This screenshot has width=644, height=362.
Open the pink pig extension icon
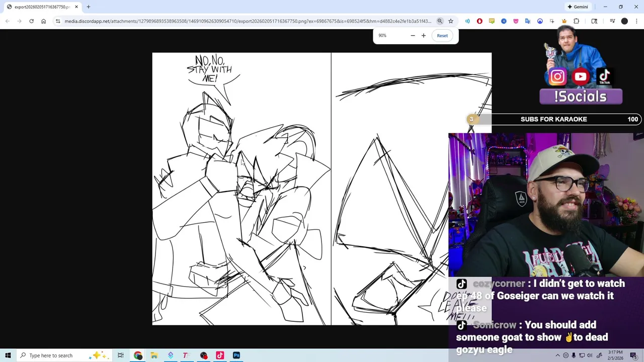click(x=516, y=21)
